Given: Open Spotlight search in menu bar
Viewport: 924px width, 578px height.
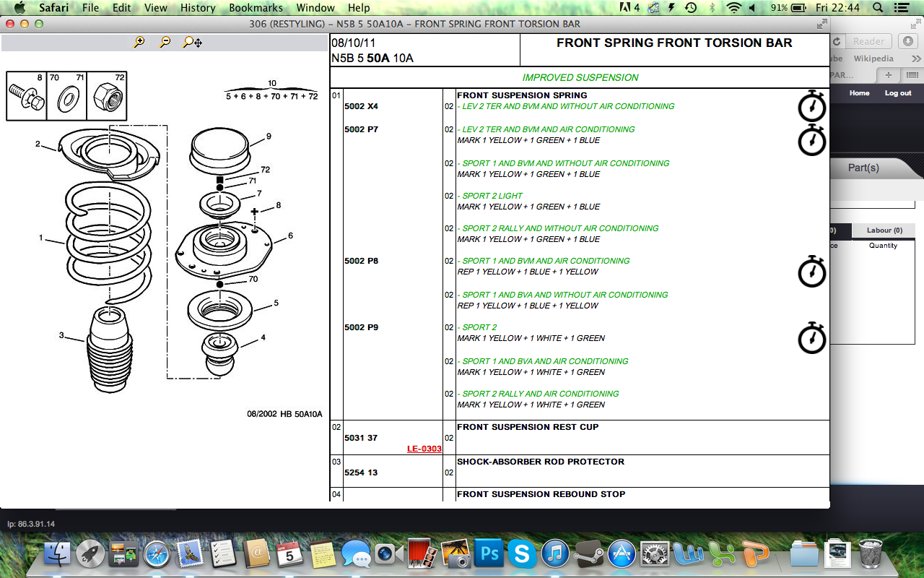Looking at the screenshot, I should click(878, 8).
